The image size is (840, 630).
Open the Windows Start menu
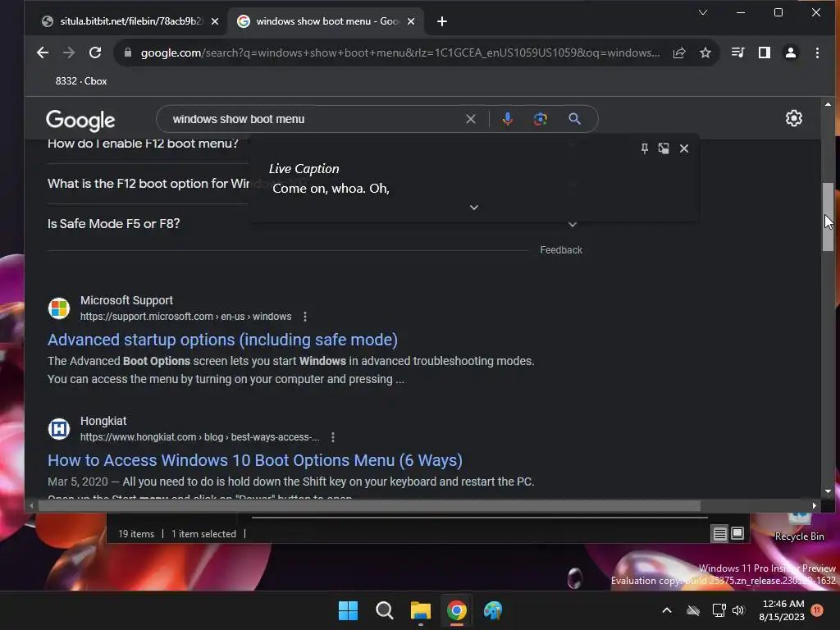click(x=348, y=610)
